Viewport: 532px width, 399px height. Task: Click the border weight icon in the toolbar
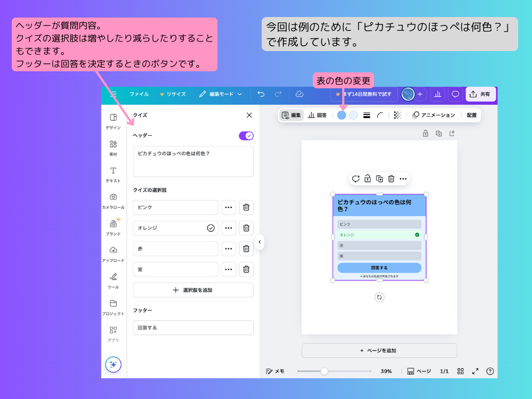point(366,115)
